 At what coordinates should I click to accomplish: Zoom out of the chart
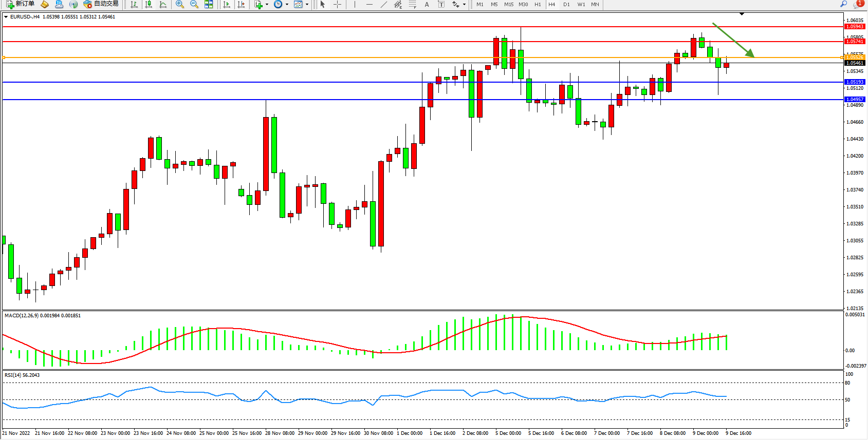tap(194, 4)
